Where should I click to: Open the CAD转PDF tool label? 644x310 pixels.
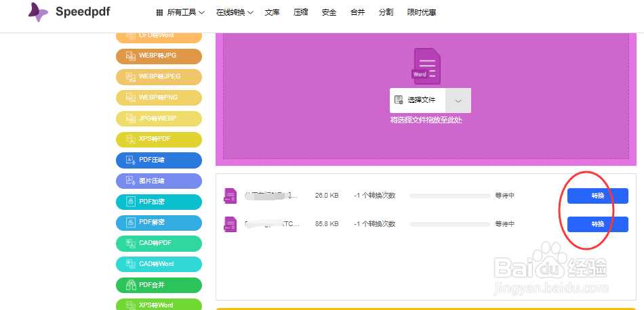pos(155,243)
